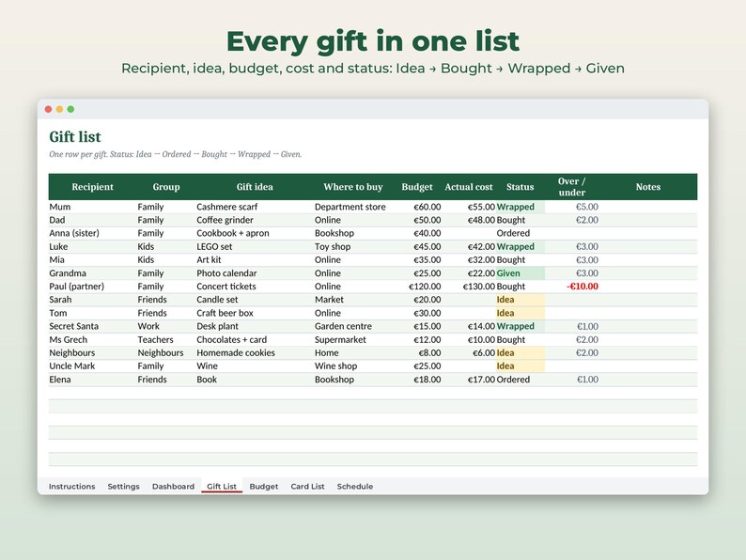746x560 pixels.
Task: Open the Instructions sheet tab
Action: [71, 487]
